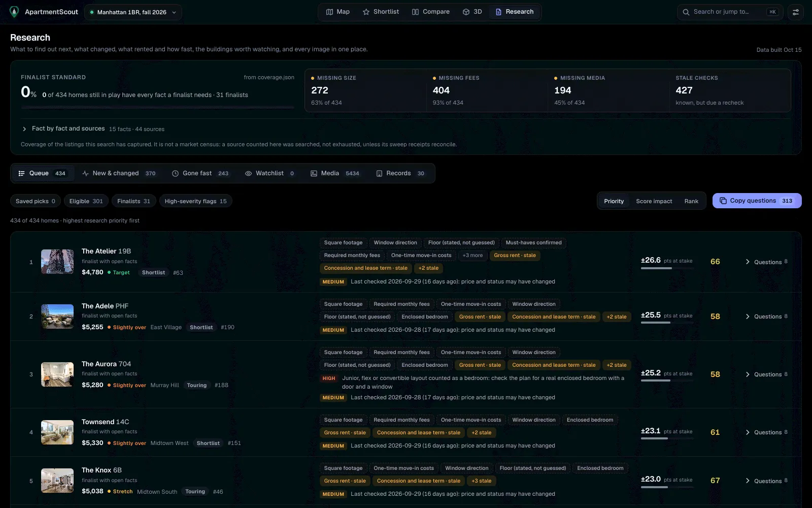Expand Questions for The Aurora 704
The height and width of the screenshot is (508, 812).
tap(766, 374)
